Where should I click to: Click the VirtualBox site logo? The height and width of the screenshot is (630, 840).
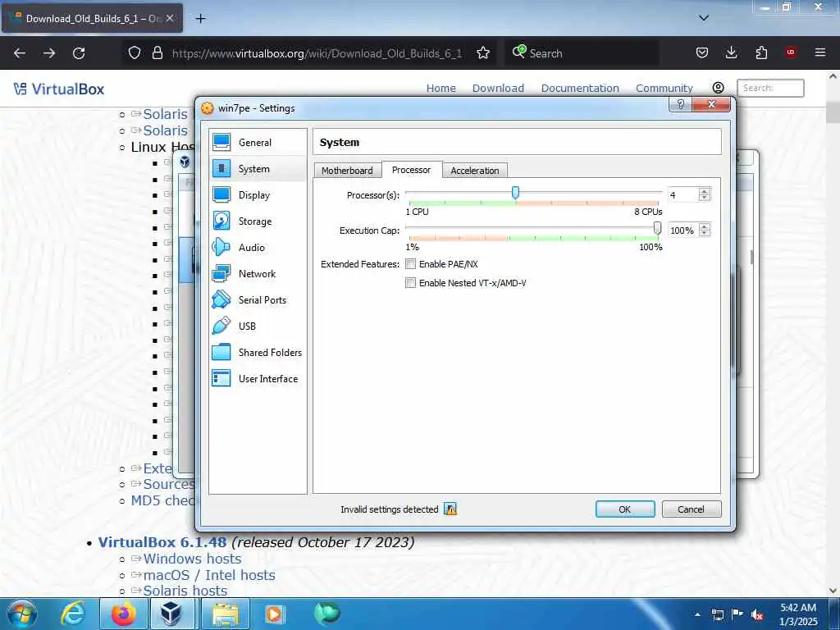point(59,89)
